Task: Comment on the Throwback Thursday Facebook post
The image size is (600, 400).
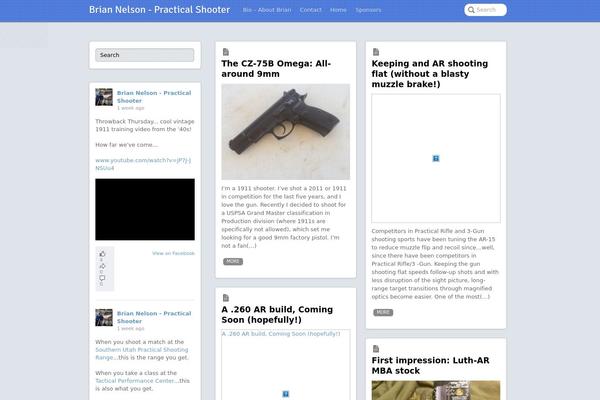Action: click(x=102, y=278)
